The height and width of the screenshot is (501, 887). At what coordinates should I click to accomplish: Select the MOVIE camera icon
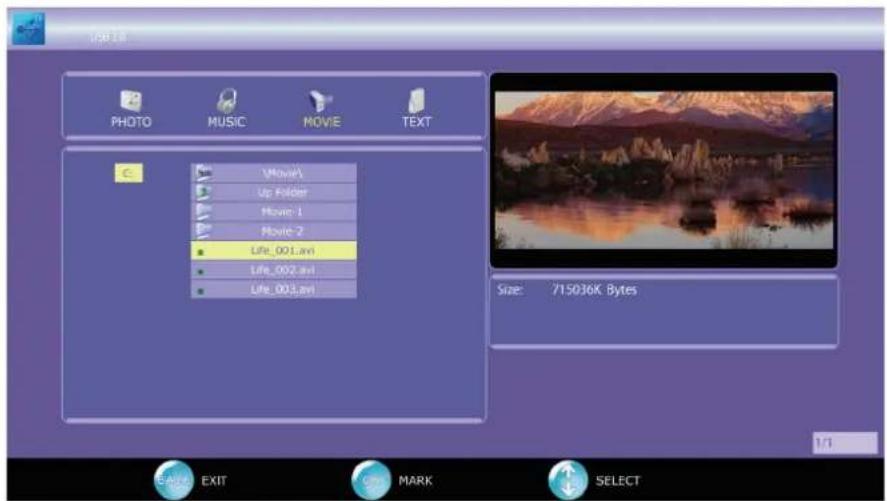[321, 101]
